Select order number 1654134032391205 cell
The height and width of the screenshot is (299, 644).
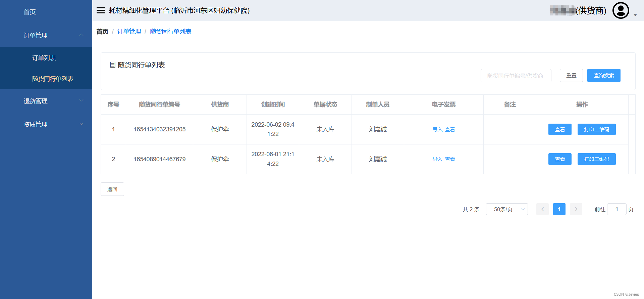[159, 129]
